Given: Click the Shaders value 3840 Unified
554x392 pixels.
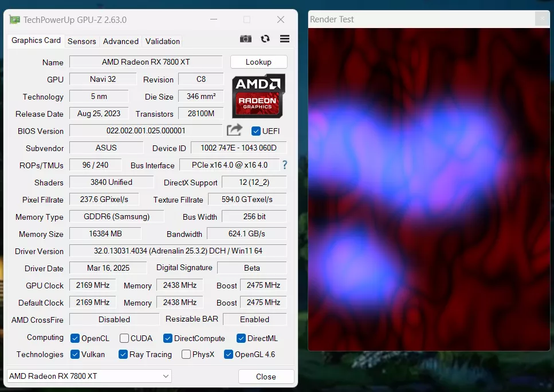Looking at the screenshot, I should click(111, 182).
